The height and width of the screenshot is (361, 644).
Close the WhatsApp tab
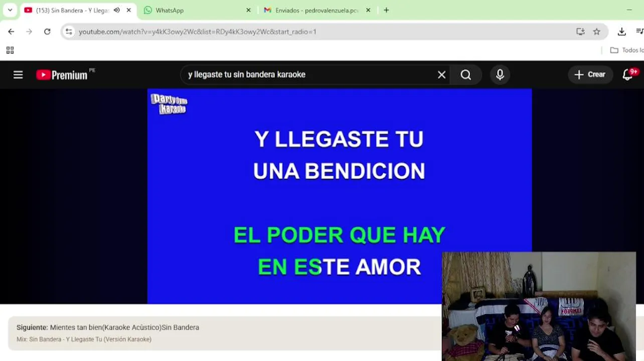click(x=248, y=10)
